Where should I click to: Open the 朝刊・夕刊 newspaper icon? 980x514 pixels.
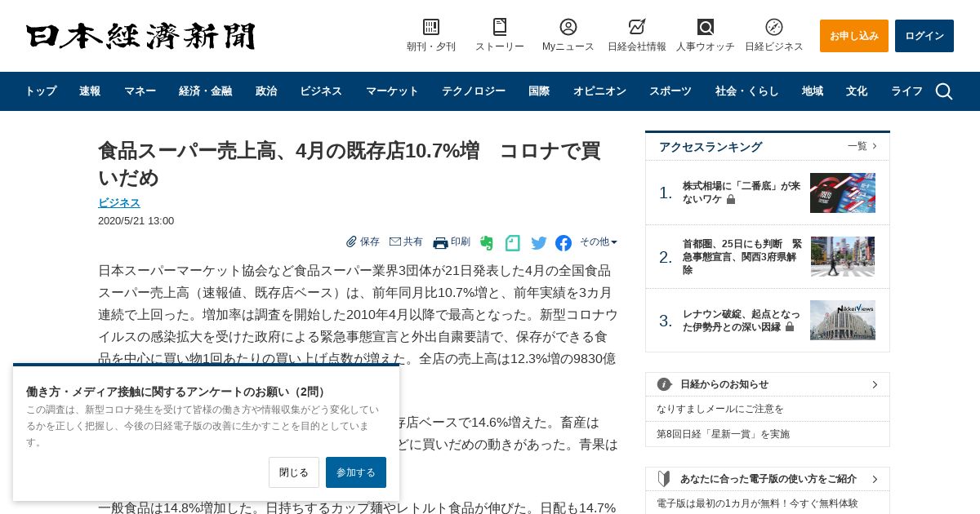pos(431,27)
